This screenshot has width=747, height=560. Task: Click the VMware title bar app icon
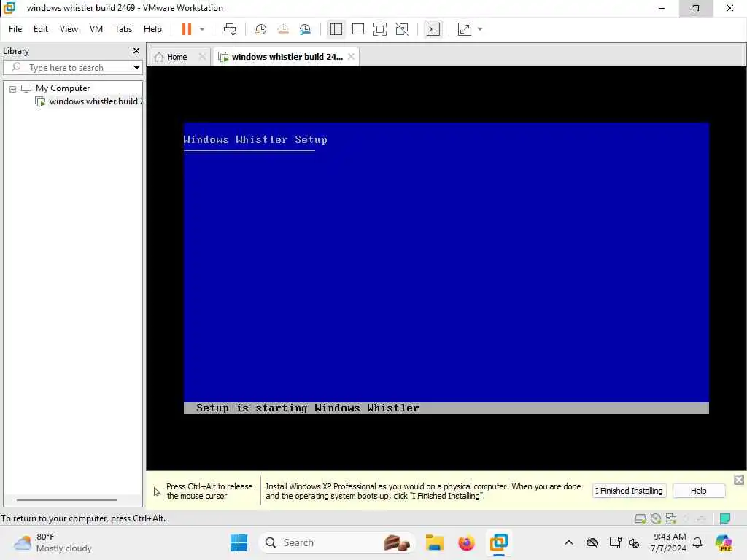pyautogui.click(x=9, y=8)
